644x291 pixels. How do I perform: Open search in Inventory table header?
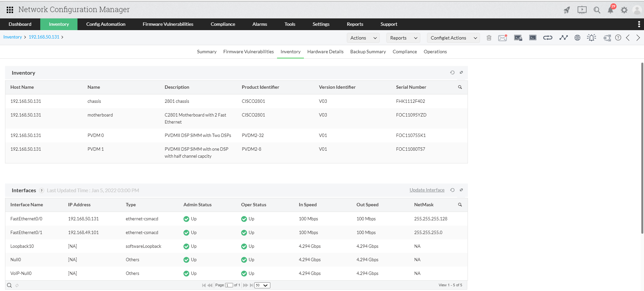(460, 87)
